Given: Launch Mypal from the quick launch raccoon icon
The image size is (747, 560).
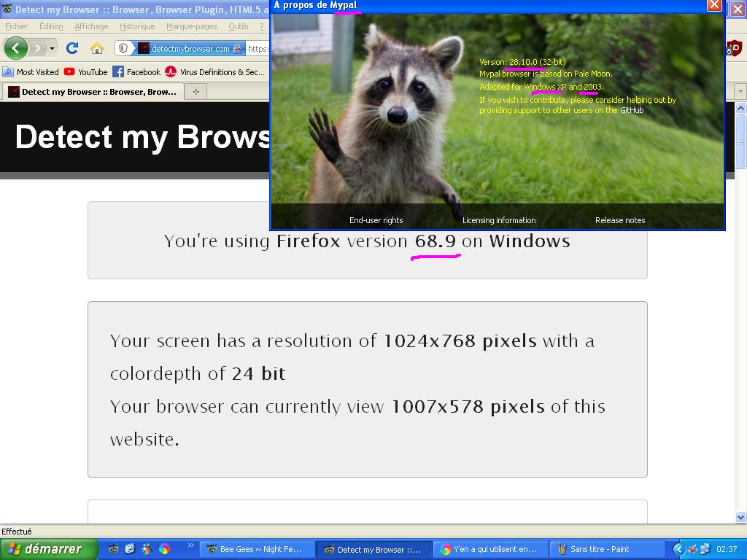Looking at the screenshot, I should (x=113, y=549).
